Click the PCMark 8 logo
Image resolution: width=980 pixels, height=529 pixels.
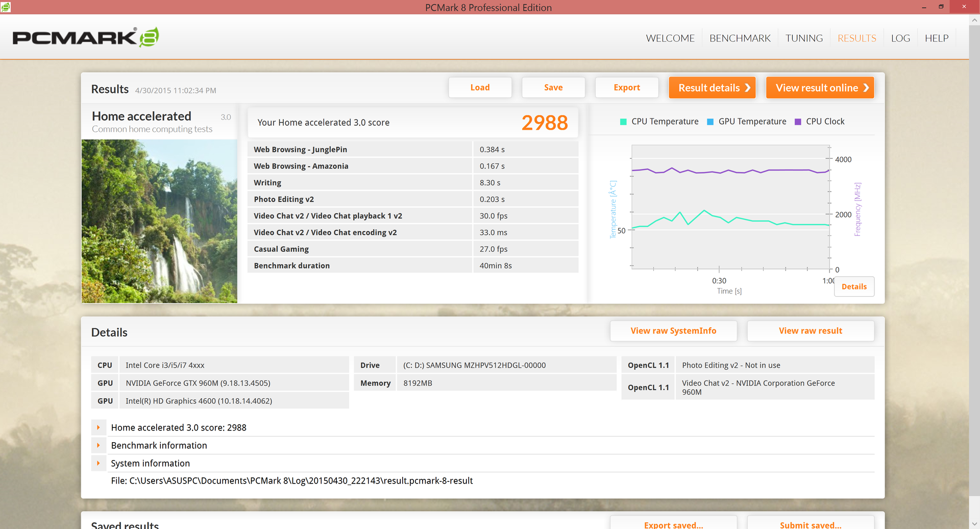86,37
